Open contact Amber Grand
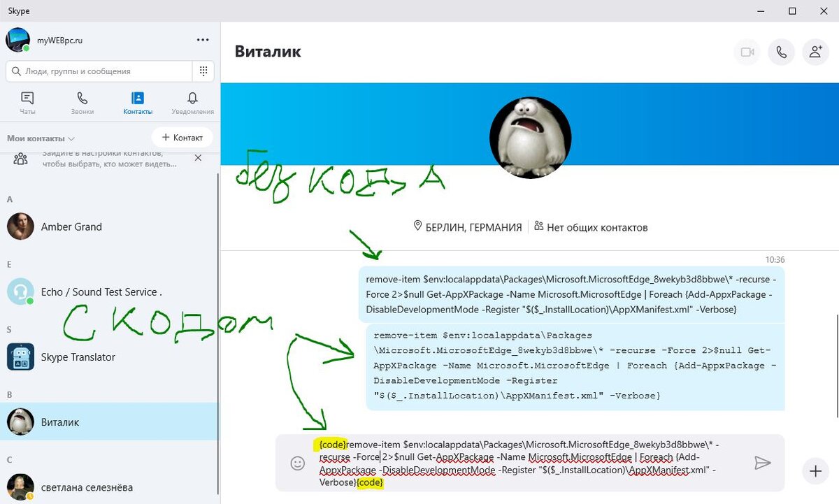This screenshot has width=839, height=504. 109,226
